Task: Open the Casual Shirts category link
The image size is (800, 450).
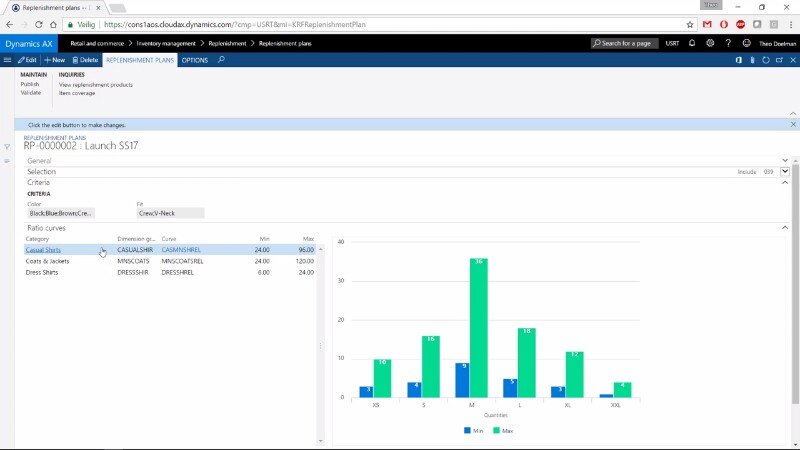Action: (43, 250)
